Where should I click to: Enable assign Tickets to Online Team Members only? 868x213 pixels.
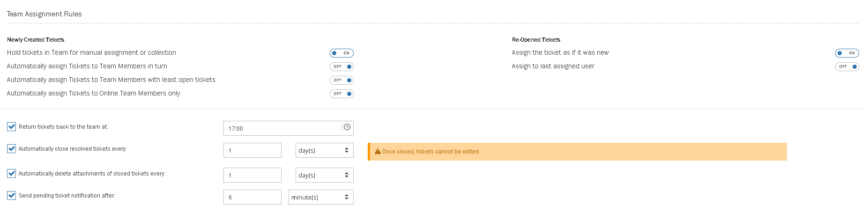coord(341,94)
